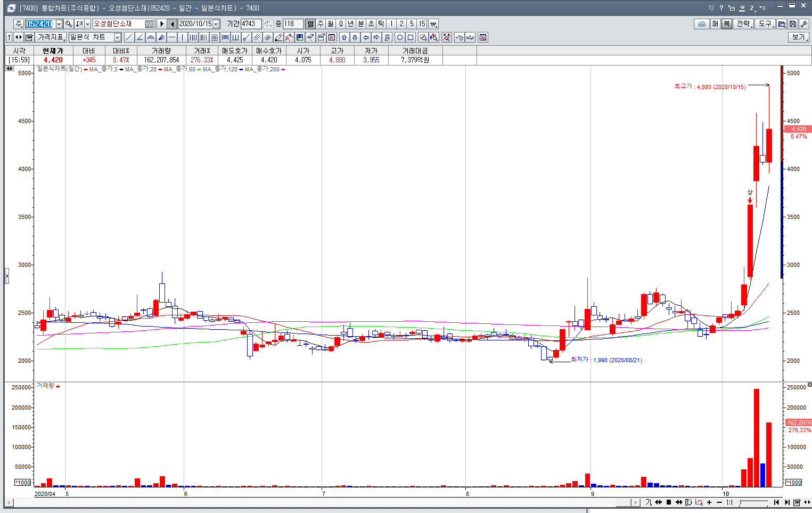The width and height of the screenshot is (812, 513).
Task: Click the left arrow marker tool
Action: click(366, 37)
